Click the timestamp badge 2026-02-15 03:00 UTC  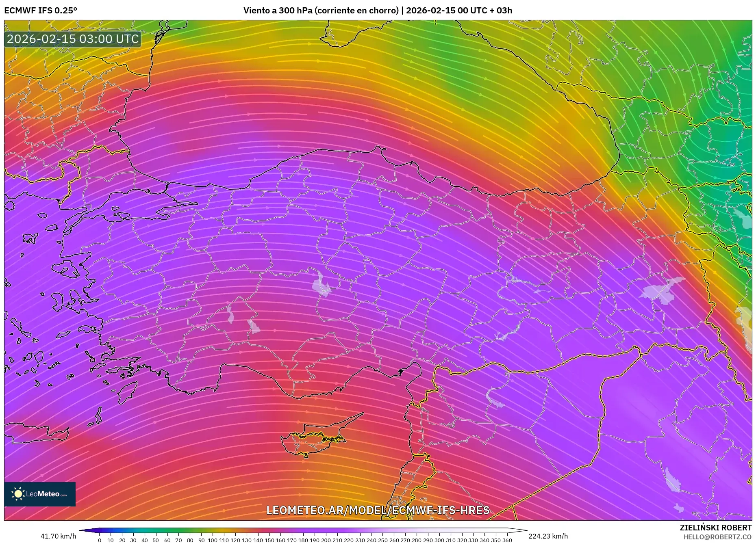[x=72, y=39]
